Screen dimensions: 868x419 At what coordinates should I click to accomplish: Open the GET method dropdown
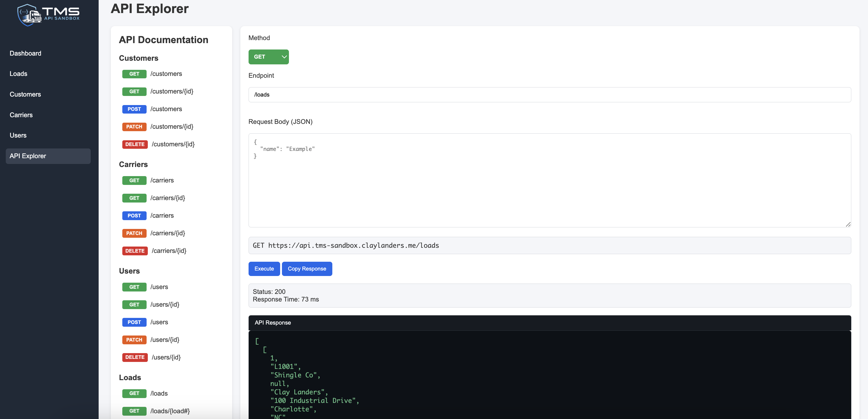click(x=269, y=57)
